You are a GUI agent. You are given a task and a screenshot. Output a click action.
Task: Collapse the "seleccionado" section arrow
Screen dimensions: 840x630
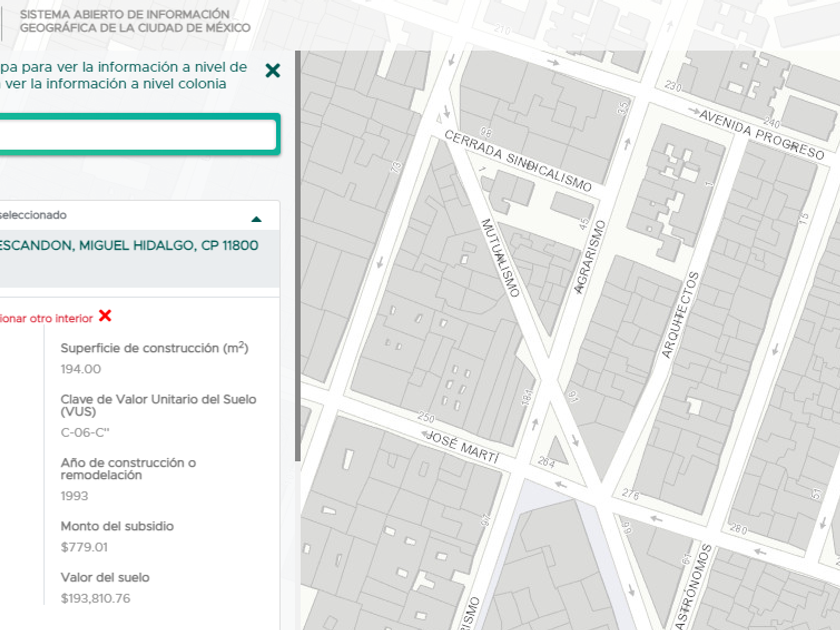pos(257,218)
